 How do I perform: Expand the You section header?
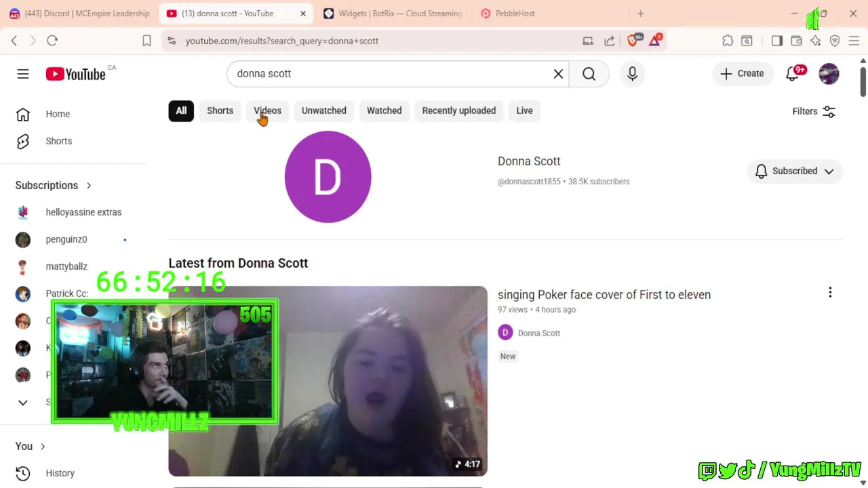pos(31,446)
